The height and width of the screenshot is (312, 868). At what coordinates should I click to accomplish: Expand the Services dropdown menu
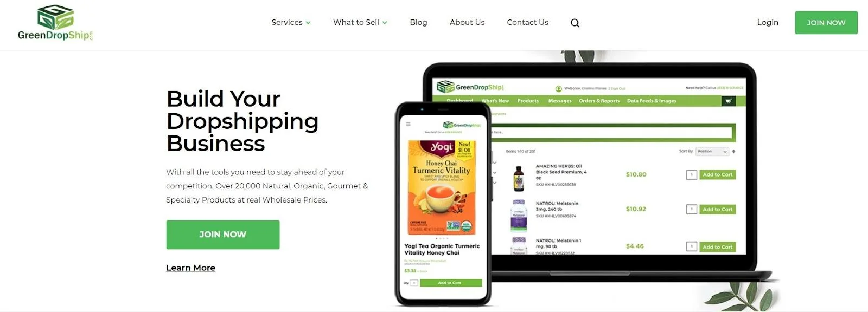[291, 22]
